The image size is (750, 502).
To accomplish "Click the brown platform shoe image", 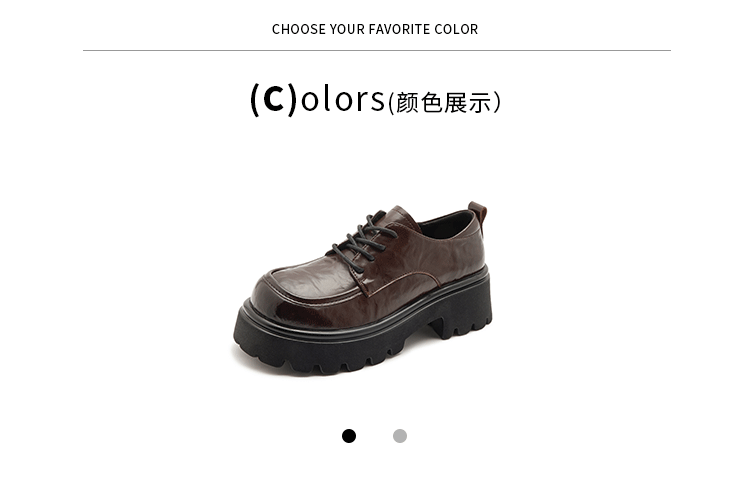I will pyautogui.click(x=363, y=288).
